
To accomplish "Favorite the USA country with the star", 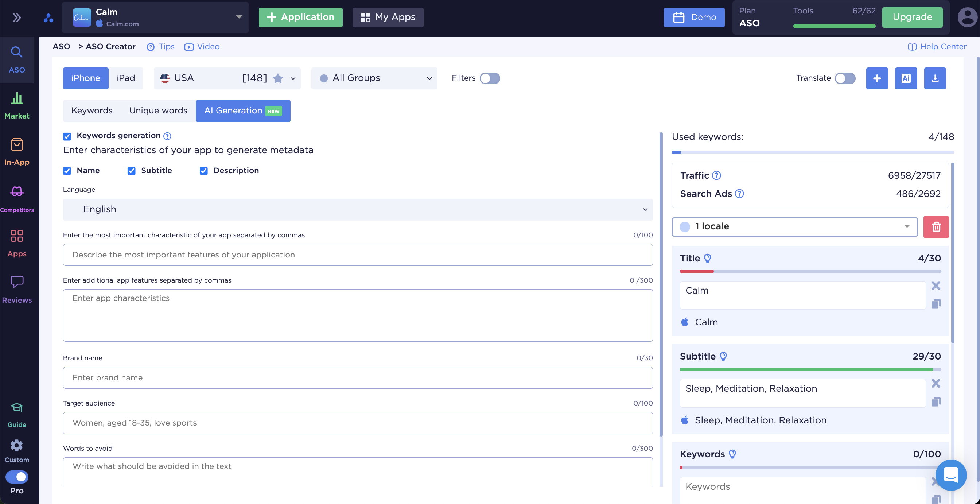I will [x=278, y=78].
